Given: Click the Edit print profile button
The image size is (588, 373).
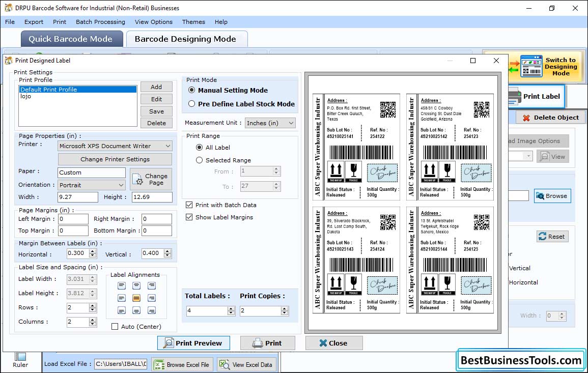Looking at the screenshot, I should (x=156, y=99).
